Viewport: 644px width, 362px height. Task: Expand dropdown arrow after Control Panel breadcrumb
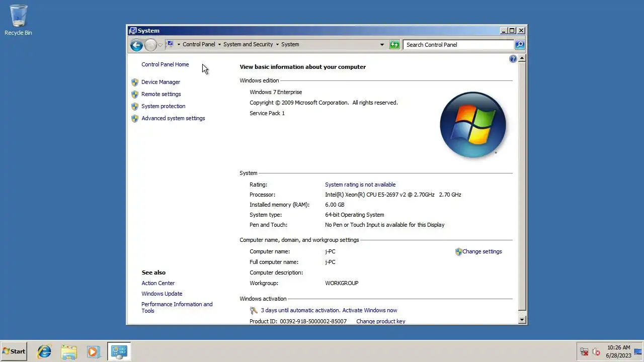pyautogui.click(x=219, y=44)
